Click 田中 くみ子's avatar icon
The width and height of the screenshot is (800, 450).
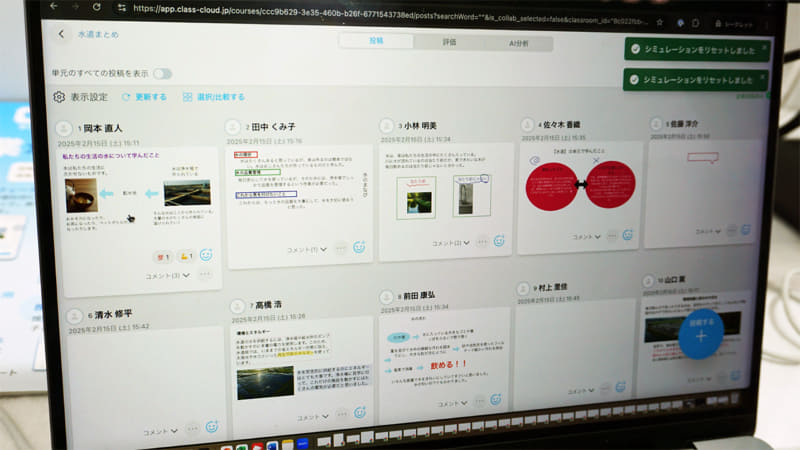point(233,126)
